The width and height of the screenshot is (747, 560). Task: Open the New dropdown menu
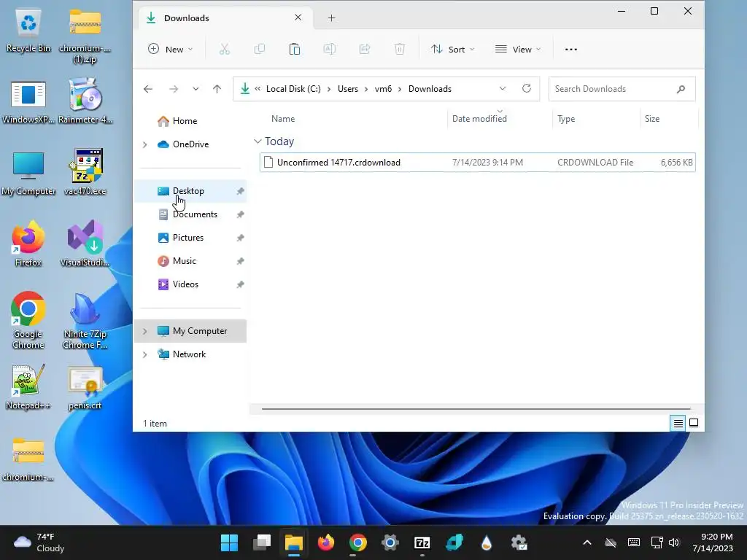pos(170,49)
